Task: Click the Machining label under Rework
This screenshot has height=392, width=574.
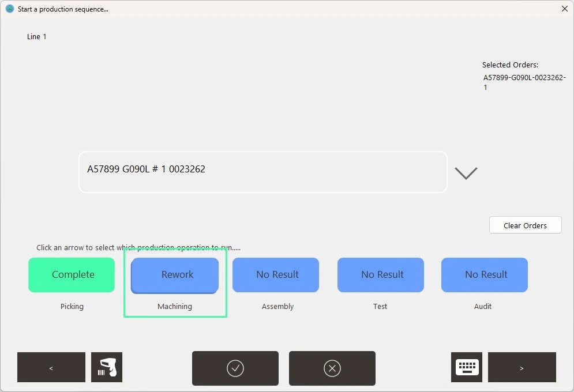Action: coord(175,307)
